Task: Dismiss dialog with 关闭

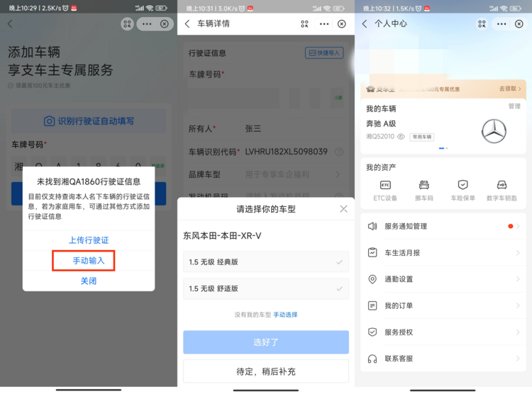Action: (x=89, y=281)
